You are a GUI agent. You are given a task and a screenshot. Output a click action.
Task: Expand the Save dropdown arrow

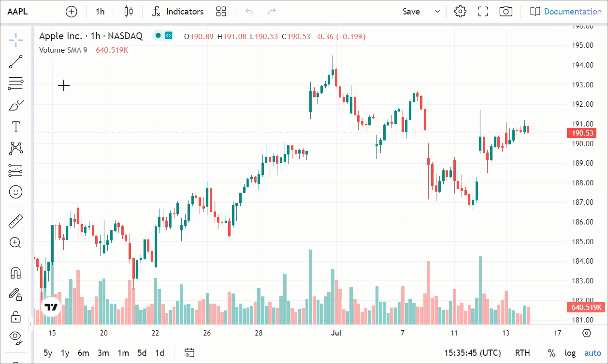click(x=437, y=12)
